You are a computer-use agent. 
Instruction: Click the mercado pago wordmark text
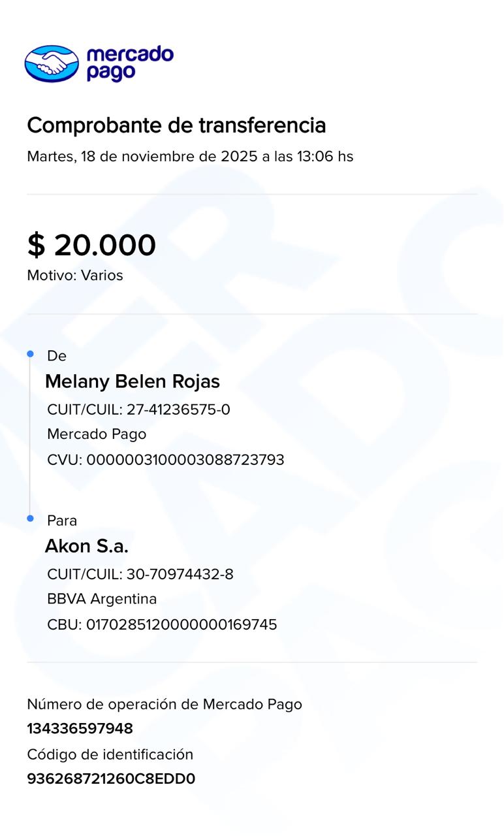(130, 63)
